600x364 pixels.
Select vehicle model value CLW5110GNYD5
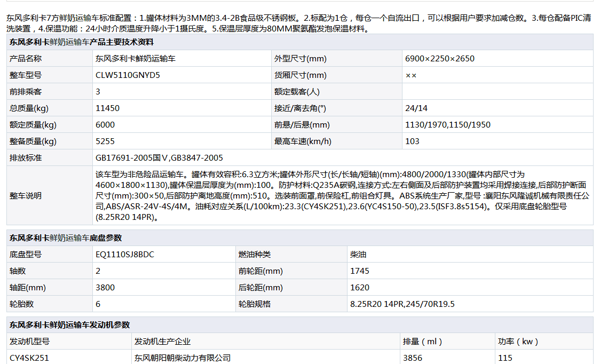[128, 75]
